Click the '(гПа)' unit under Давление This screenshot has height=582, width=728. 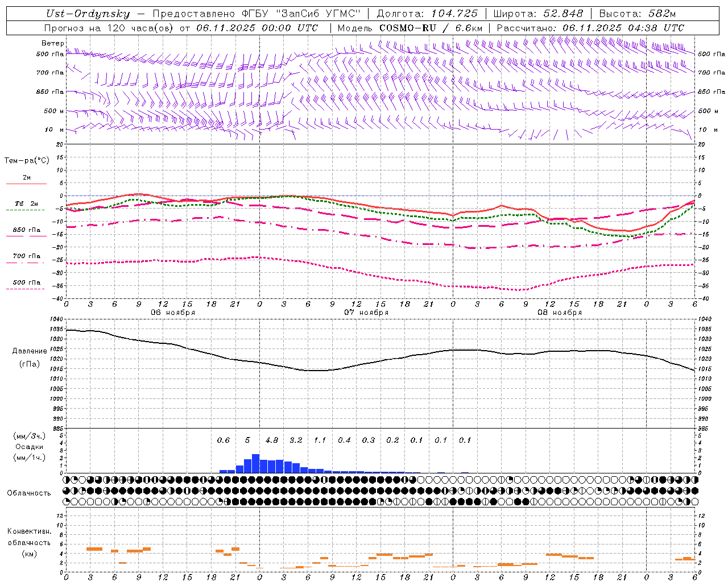click(29, 364)
